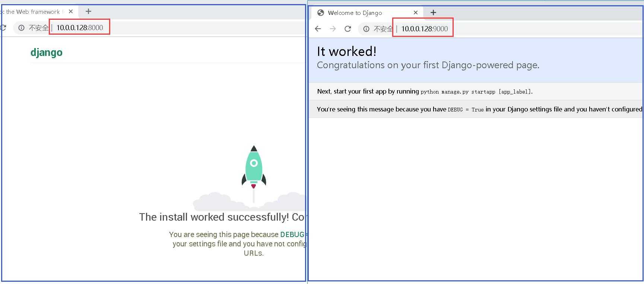Open the green django logo link

47,52
